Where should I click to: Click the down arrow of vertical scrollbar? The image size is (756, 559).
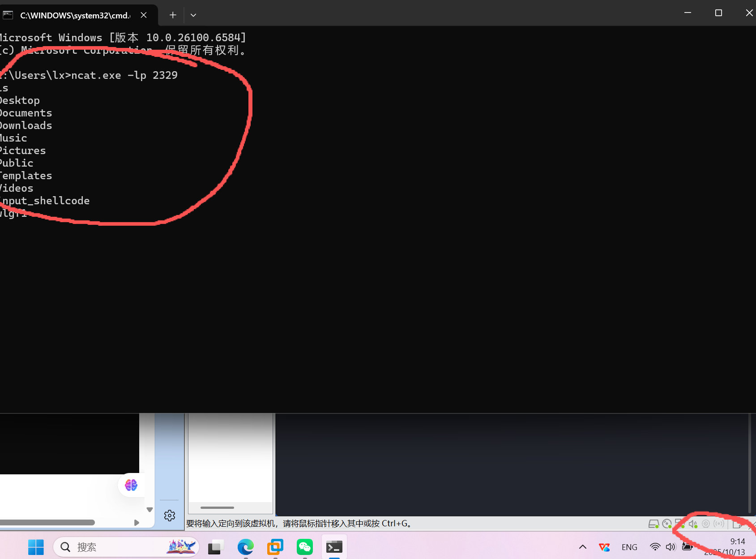click(149, 510)
